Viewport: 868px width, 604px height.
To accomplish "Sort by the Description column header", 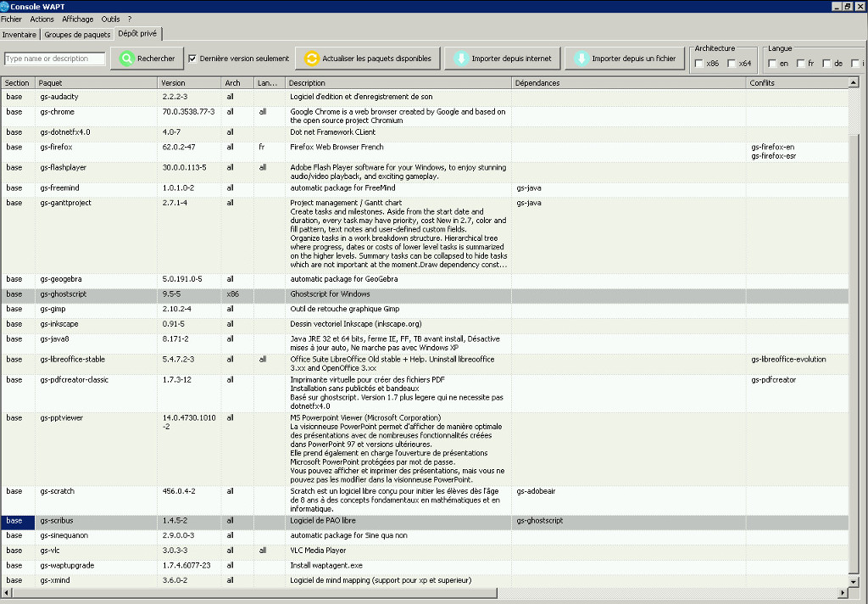I will click(x=398, y=83).
